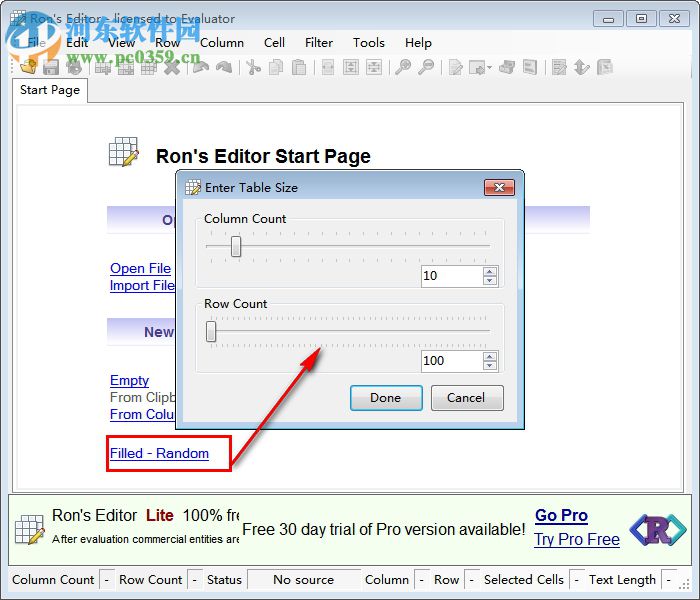Screen dimensions: 700x600
Task: Increase Column Count with the up arrow
Action: 490,271
